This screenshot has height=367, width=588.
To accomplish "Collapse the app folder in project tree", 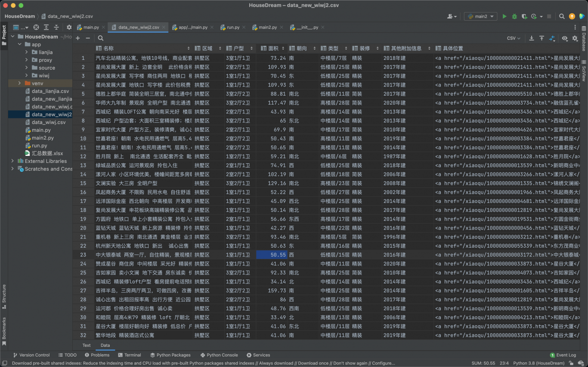I will [x=19, y=44].
